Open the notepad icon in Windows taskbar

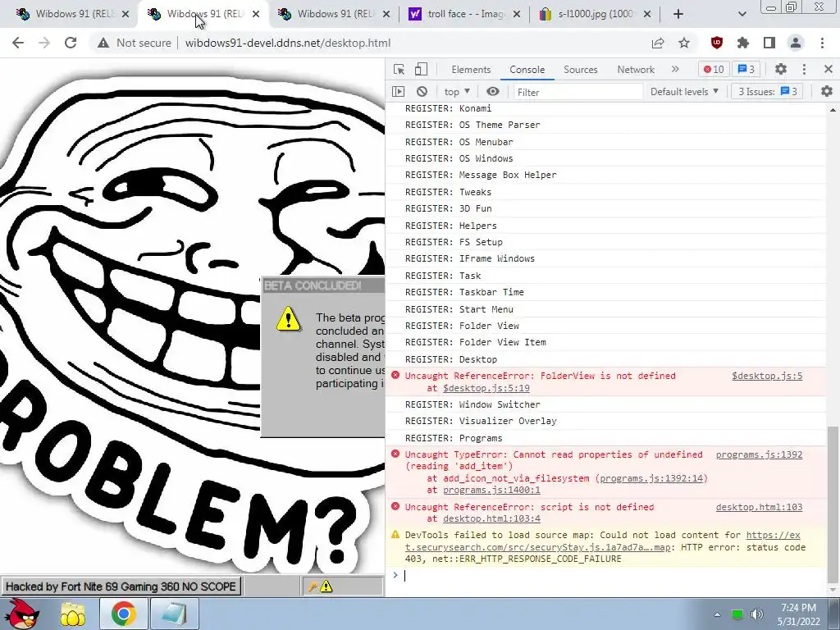[x=175, y=614]
